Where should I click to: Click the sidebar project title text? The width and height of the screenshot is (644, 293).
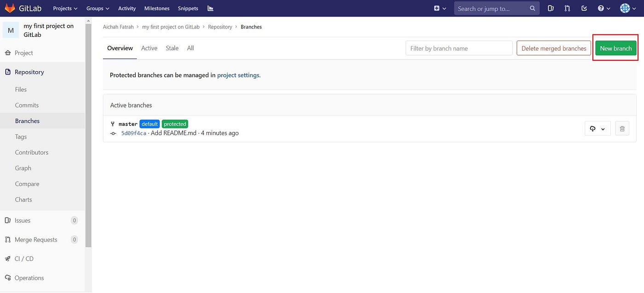coord(49,30)
